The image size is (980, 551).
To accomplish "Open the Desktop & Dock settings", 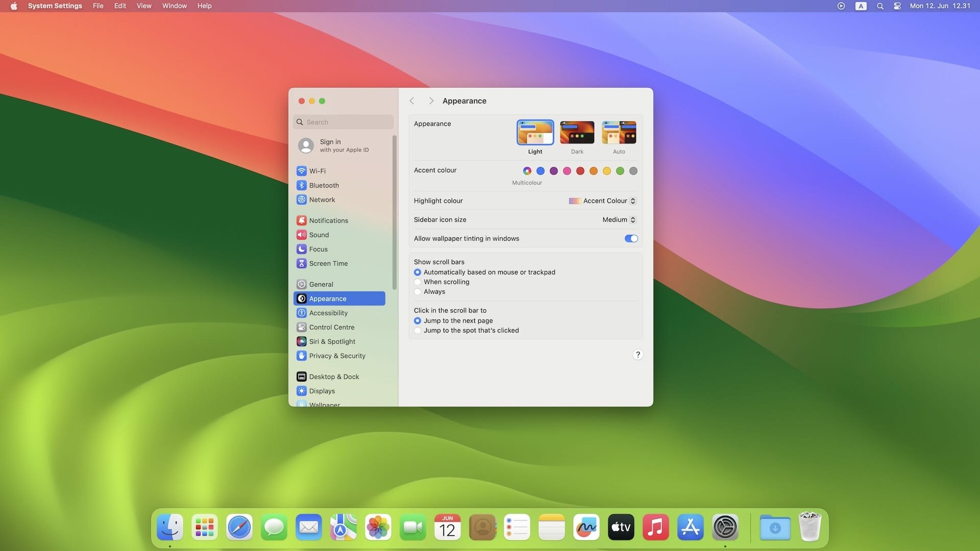I will pos(333,377).
